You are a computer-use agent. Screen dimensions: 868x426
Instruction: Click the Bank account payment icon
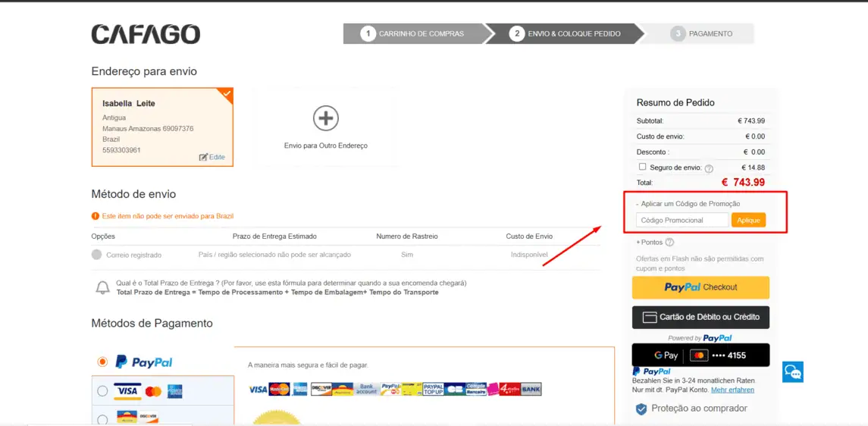coord(366,389)
